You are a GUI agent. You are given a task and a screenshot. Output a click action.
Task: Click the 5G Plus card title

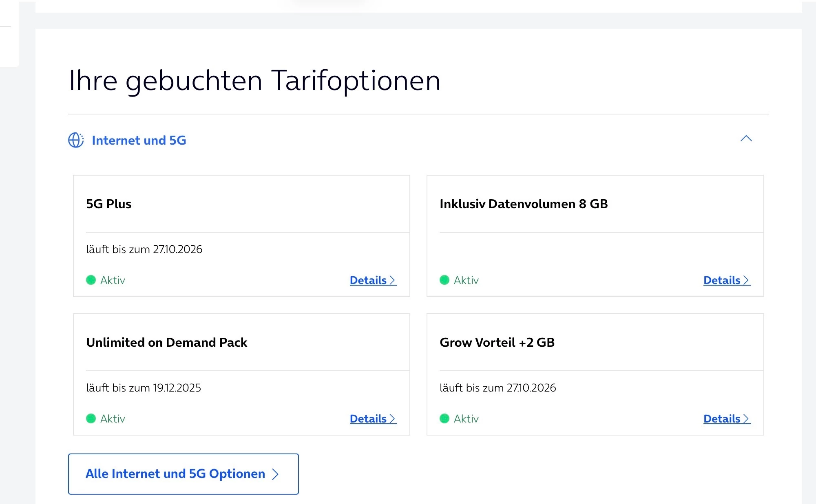[x=108, y=204]
